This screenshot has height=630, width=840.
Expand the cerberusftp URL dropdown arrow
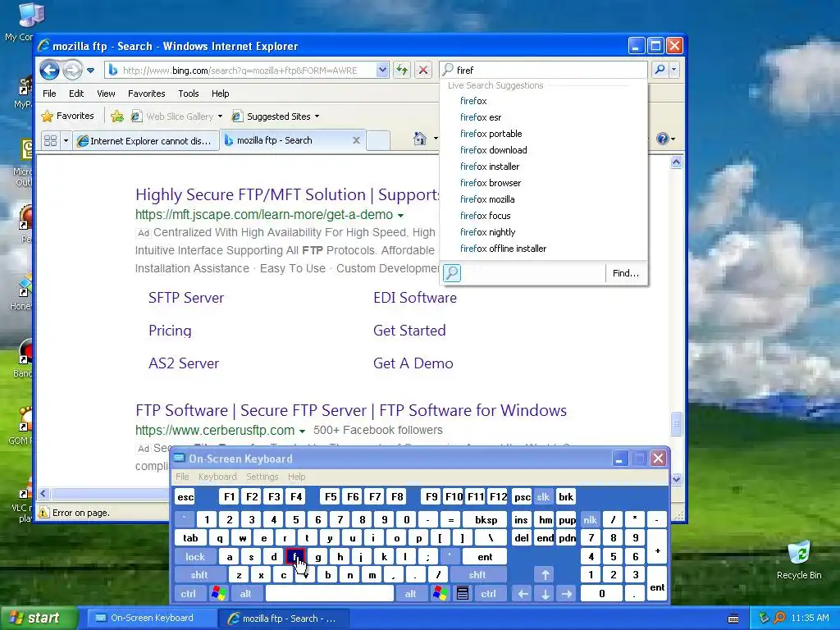[302, 431]
